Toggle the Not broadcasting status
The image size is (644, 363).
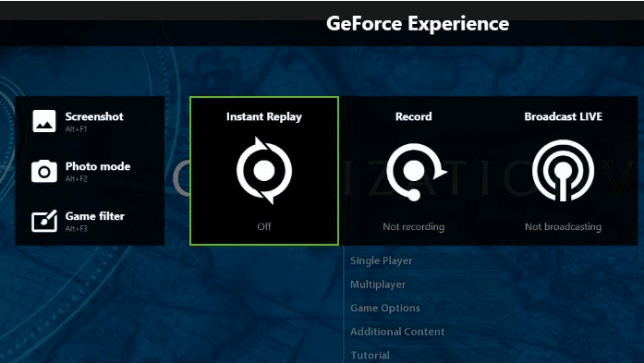click(563, 226)
